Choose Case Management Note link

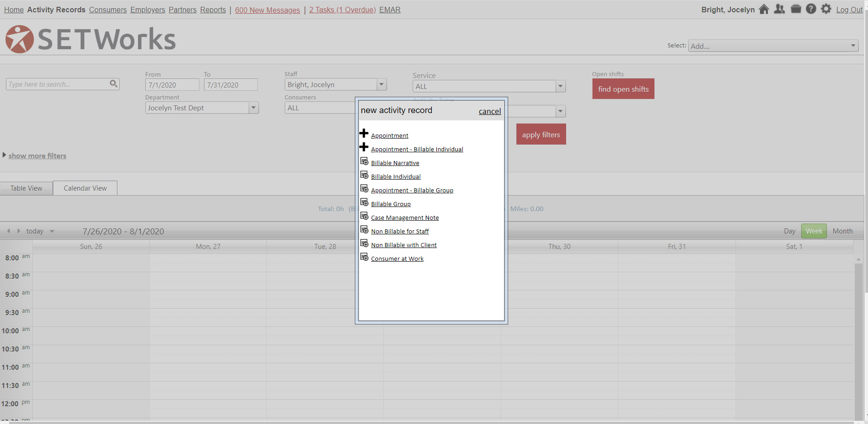(405, 217)
